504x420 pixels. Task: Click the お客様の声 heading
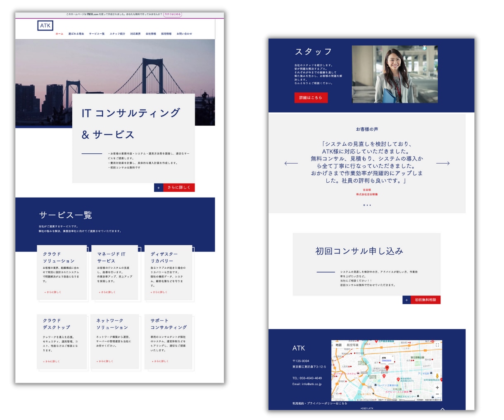pyautogui.click(x=367, y=129)
